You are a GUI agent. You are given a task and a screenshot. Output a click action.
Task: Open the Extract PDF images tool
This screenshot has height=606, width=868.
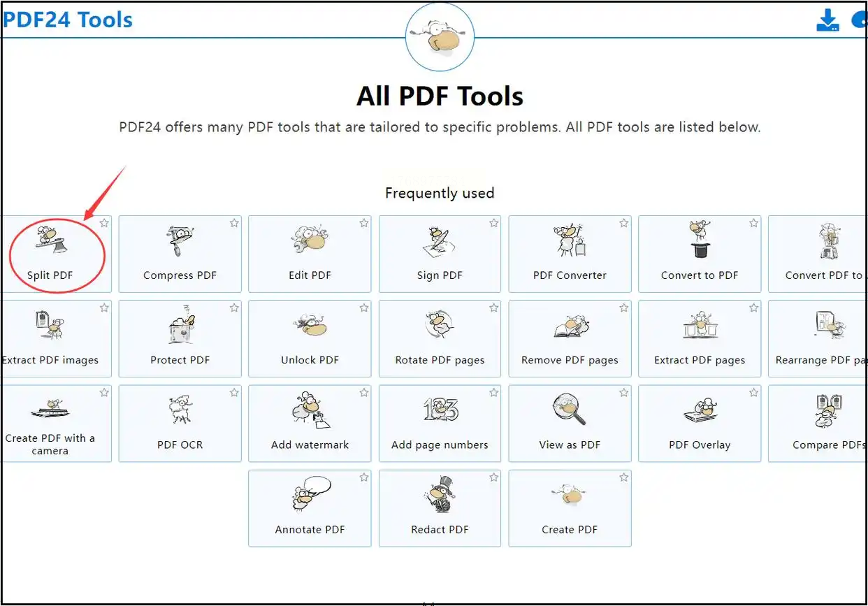click(x=57, y=339)
